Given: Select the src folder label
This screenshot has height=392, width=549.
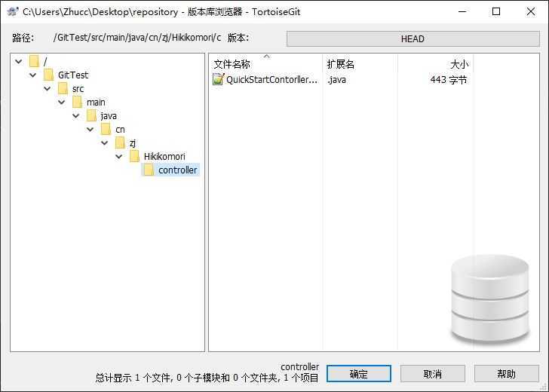Looking at the screenshot, I should [78, 89].
